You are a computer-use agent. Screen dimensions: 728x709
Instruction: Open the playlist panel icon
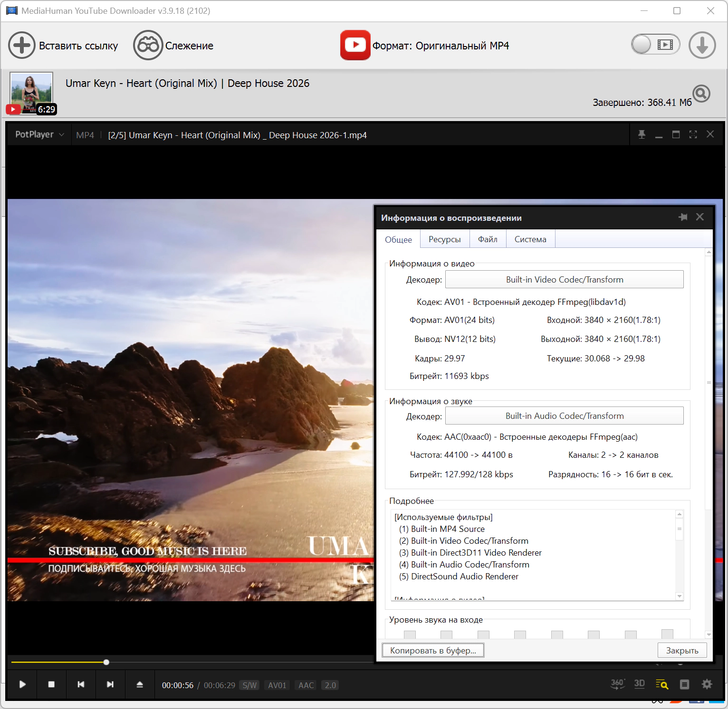pos(684,684)
